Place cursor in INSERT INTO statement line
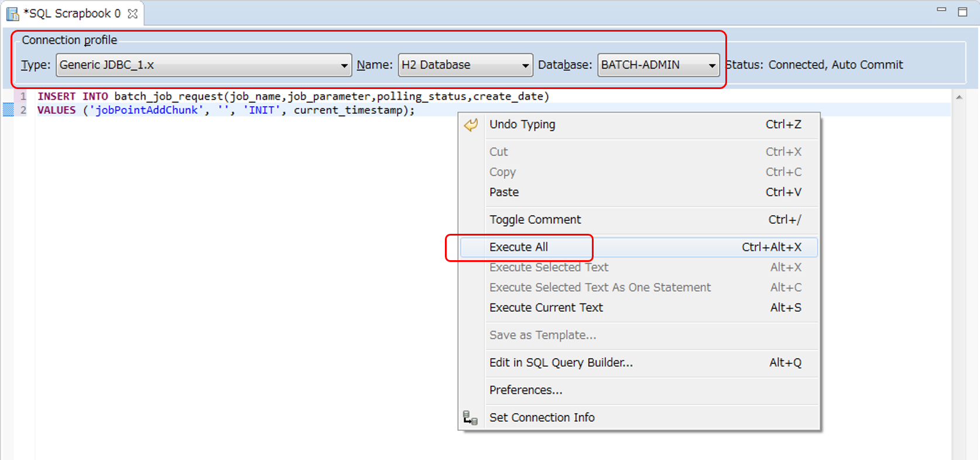The width and height of the screenshot is (980, 460). click(293, 96)
